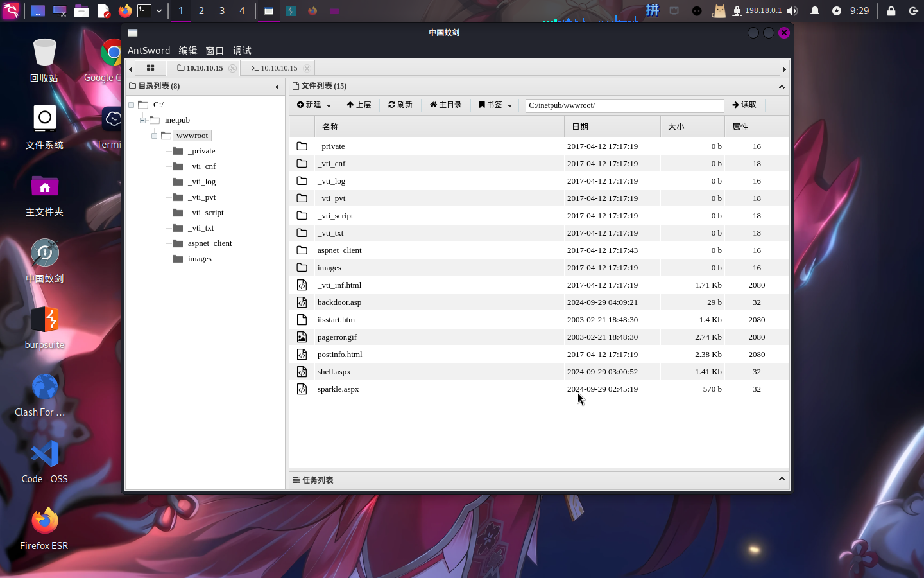The height and width of the screenshot is (578, 924).
Task: Refresh the file list with 刷新
Action: pyautogui.click(x=400, y=105)
